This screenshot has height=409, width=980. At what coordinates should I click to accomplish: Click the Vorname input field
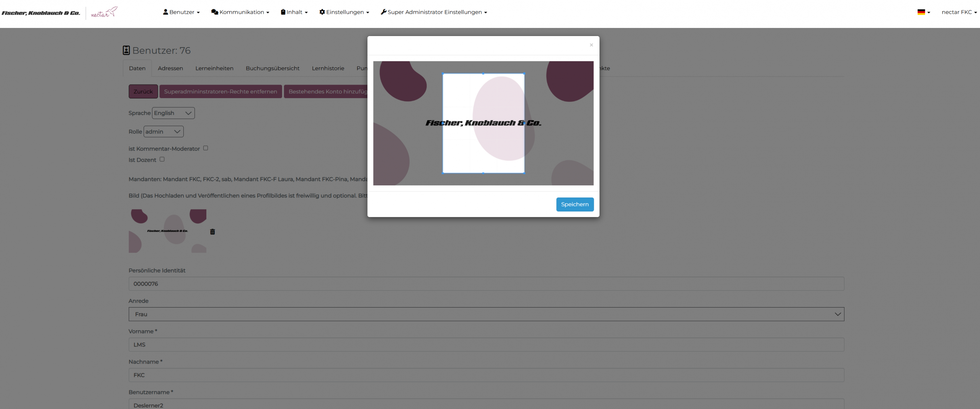(x=486, y=345)
